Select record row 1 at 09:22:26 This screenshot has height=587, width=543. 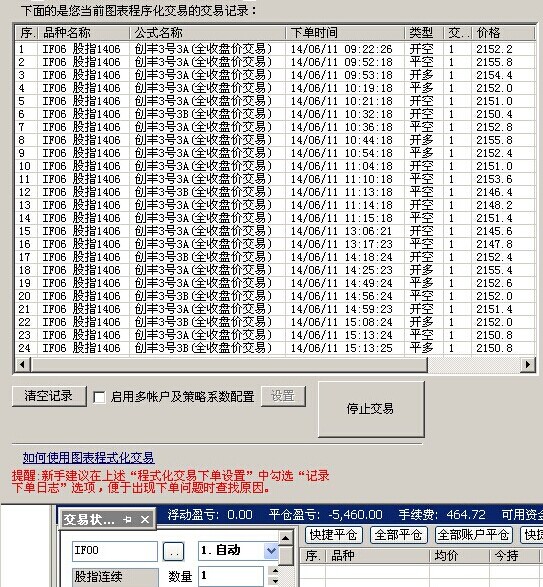[x=275, y=49]
